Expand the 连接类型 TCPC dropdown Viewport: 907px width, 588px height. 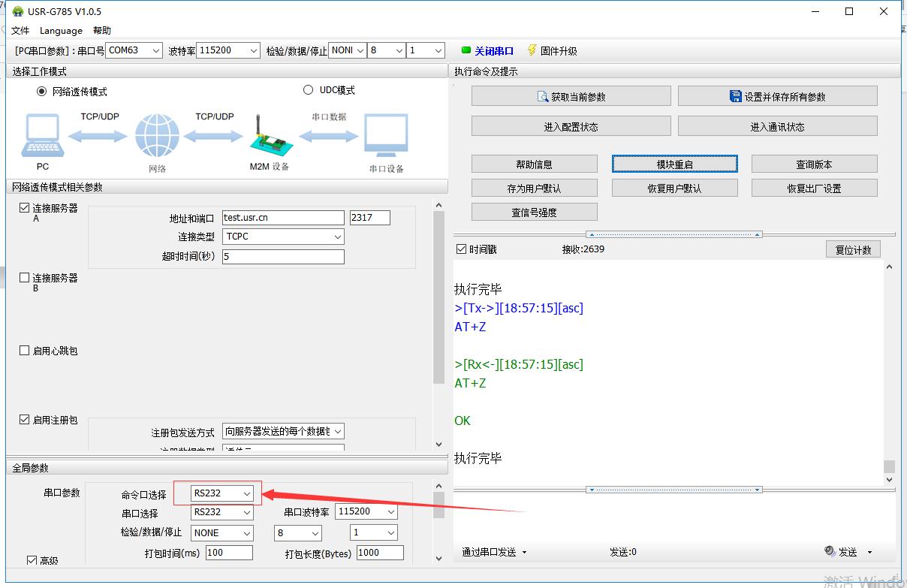click(283, 237)
